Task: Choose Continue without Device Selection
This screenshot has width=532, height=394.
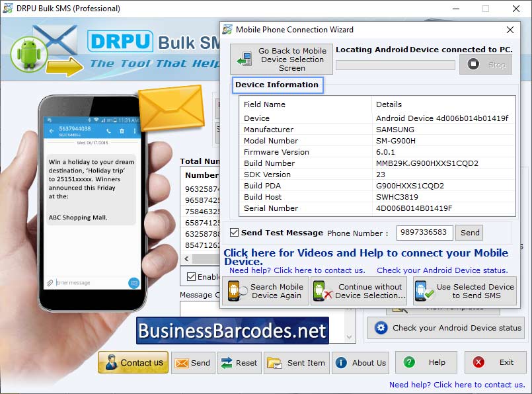Action: point(359,290)
